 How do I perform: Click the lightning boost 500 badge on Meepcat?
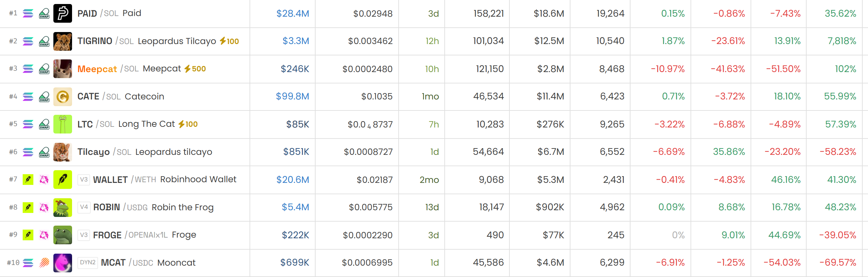tap(195, 69)
